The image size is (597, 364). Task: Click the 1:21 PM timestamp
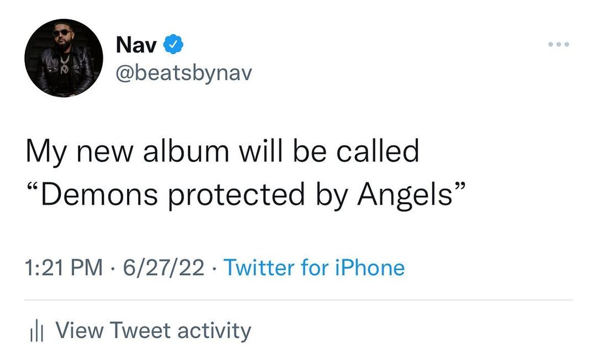64,268
